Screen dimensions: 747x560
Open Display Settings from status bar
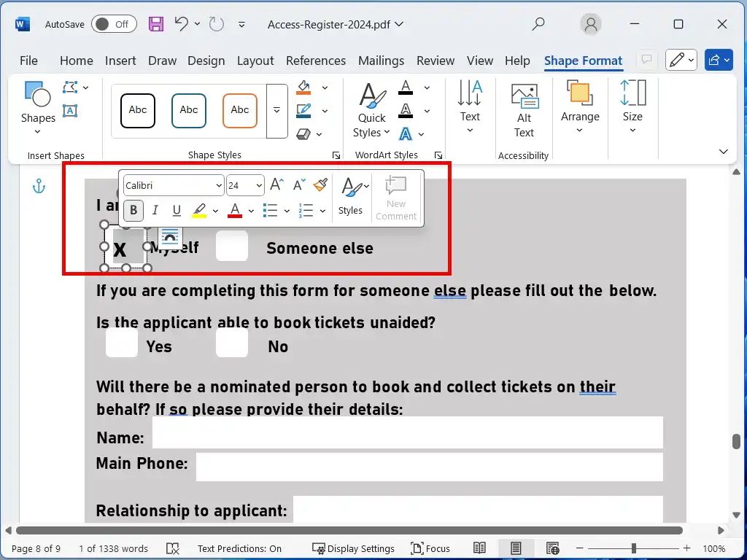click(354, 548)
